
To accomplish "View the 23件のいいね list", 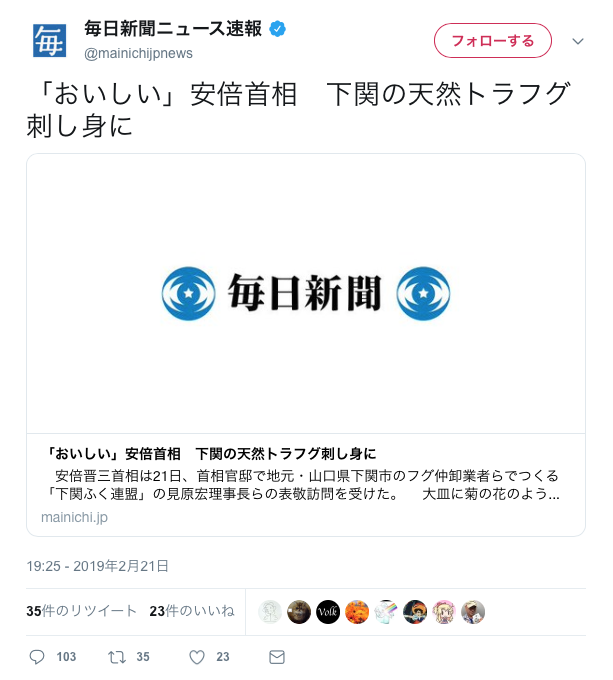I will pos(192,611).
